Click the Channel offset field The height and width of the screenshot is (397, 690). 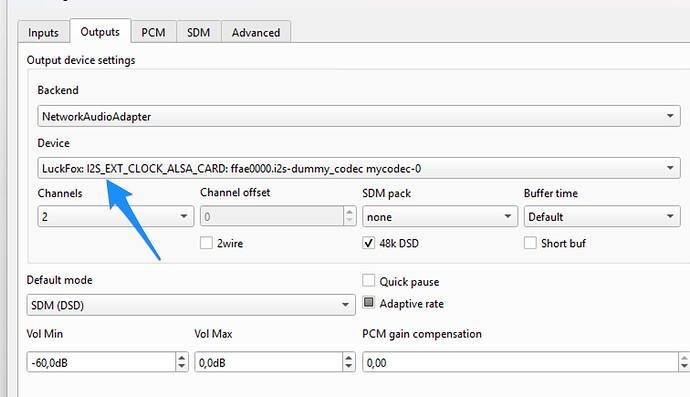[x=272, y=217]
